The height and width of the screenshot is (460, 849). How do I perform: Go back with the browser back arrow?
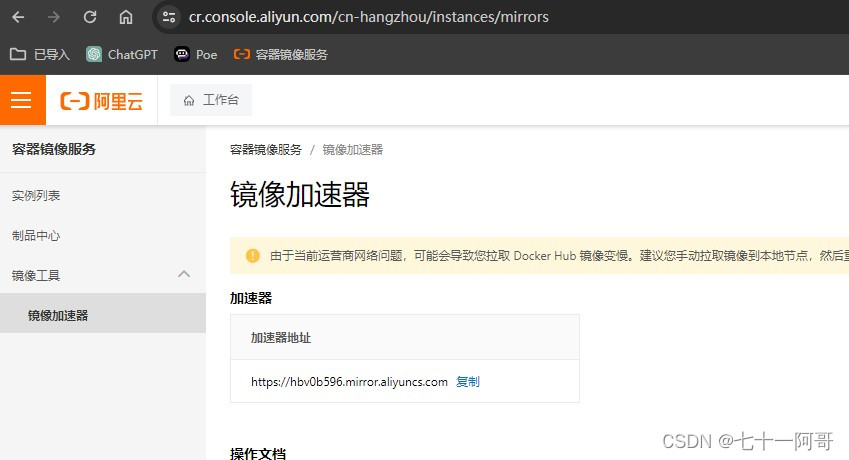pos(18,17)
